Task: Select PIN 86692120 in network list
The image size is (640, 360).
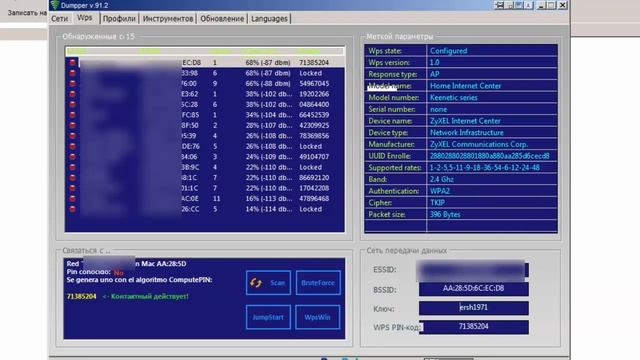Action: [314, 178]
